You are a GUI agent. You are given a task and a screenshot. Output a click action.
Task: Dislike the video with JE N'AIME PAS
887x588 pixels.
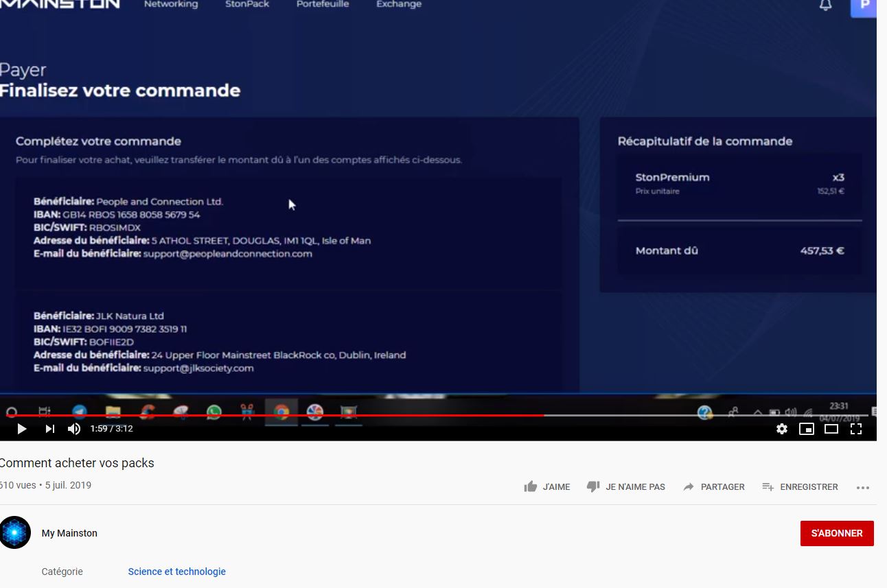click(626, 486)
